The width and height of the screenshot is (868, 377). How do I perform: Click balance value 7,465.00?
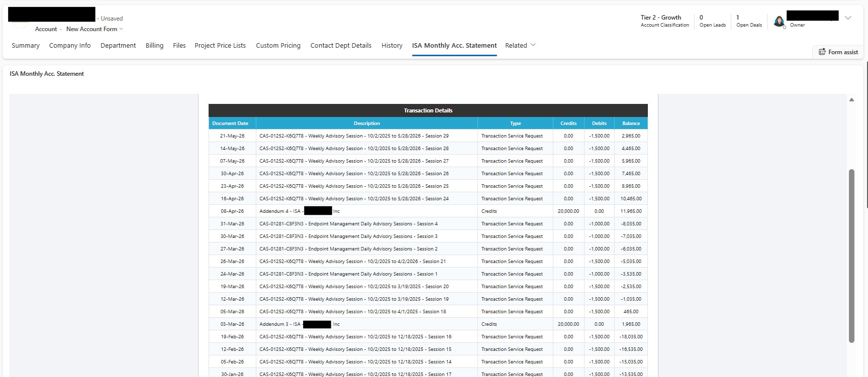[x=631, y=173]
